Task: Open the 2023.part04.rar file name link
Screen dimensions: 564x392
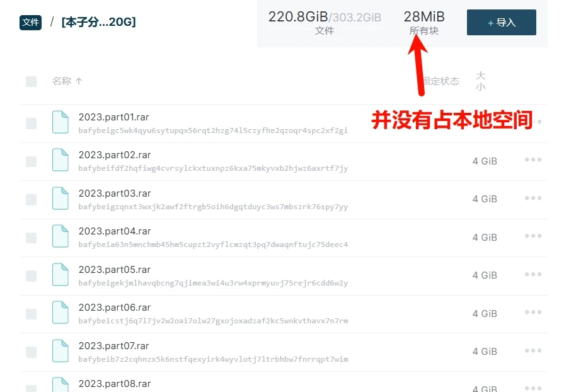Action: click(x=115, y=231)
